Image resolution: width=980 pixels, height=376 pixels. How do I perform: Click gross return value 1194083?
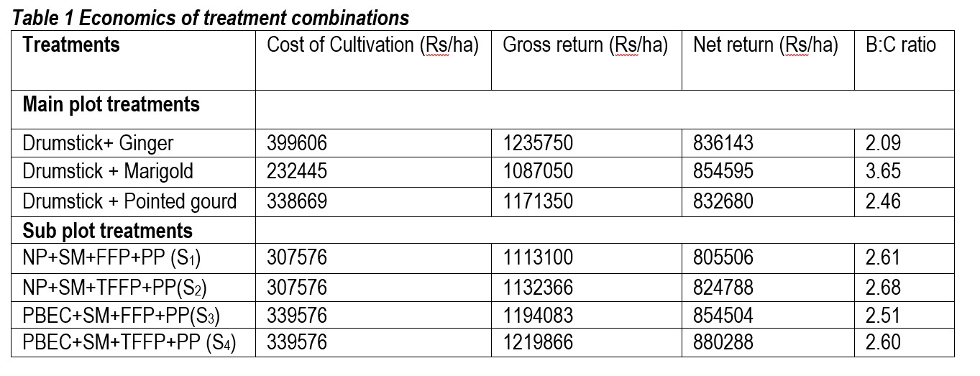tap(538, 315)
